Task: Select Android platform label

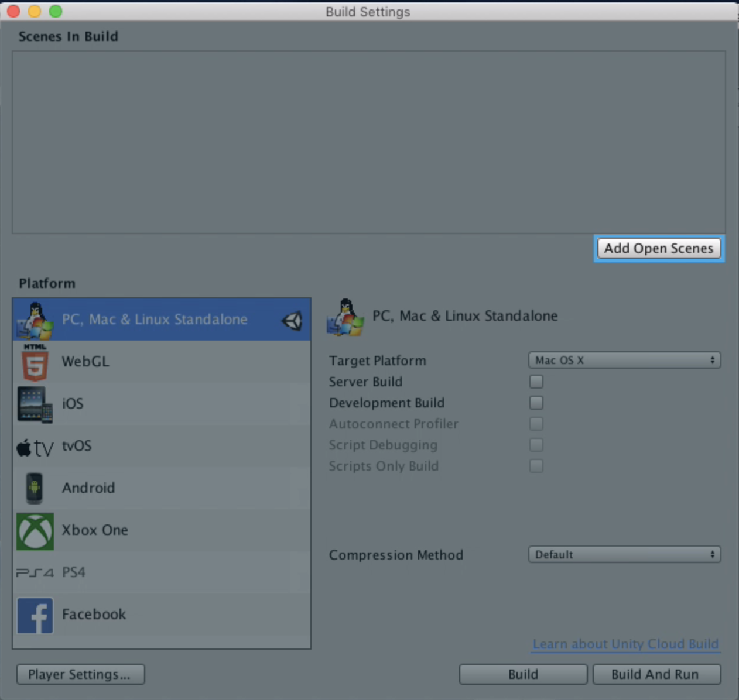Action: pyautogui.click(x=88, y=488)
